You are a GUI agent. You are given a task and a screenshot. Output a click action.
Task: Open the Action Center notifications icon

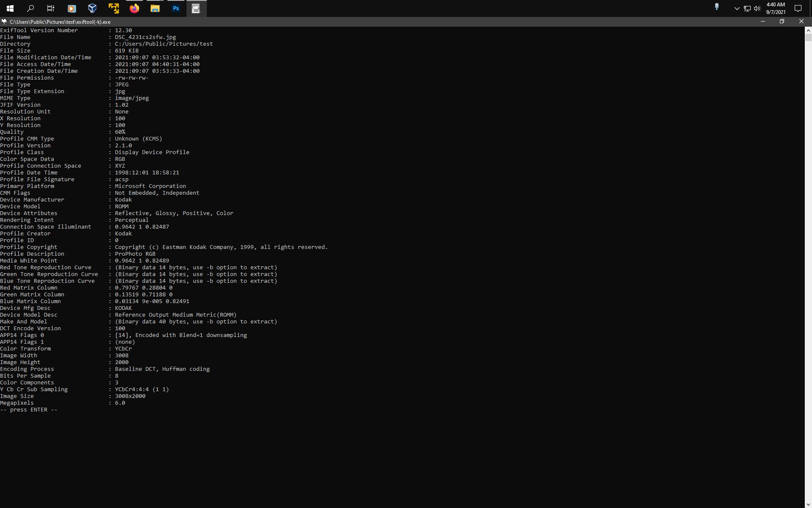click(x=798, y=8)
